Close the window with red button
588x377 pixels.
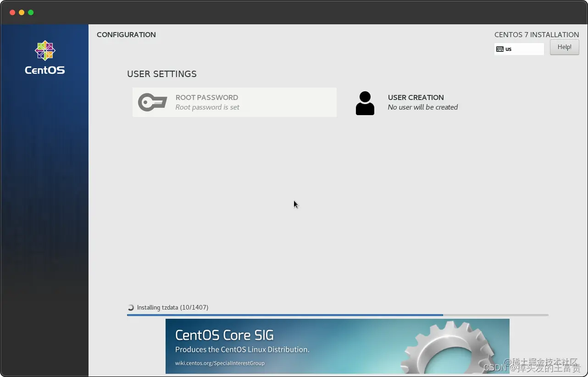pos(12,12)
